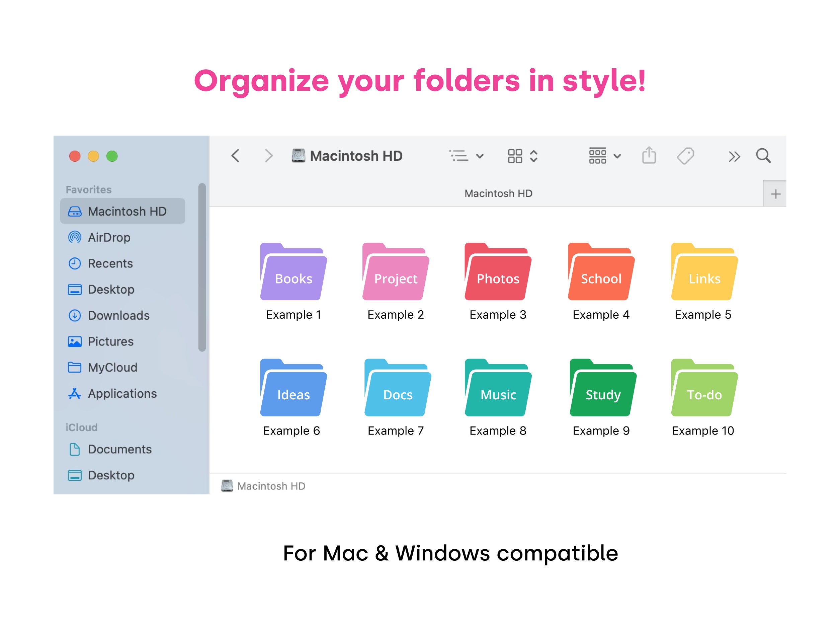Open the AirDrop item in sidebar
This screenshot has height=630, width=840.
coord(109,237)
